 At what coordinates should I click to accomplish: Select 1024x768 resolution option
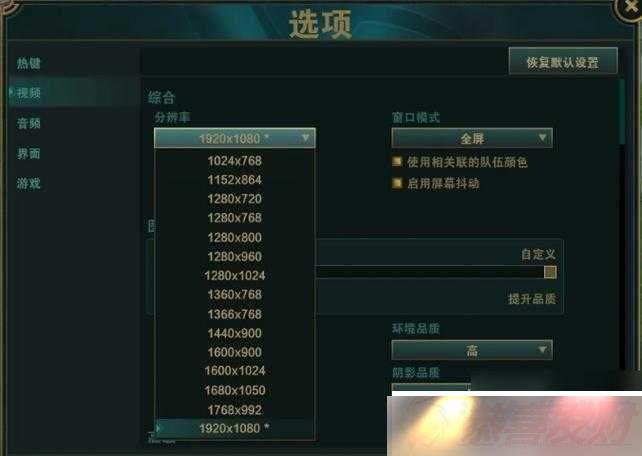tap(235, 161)
